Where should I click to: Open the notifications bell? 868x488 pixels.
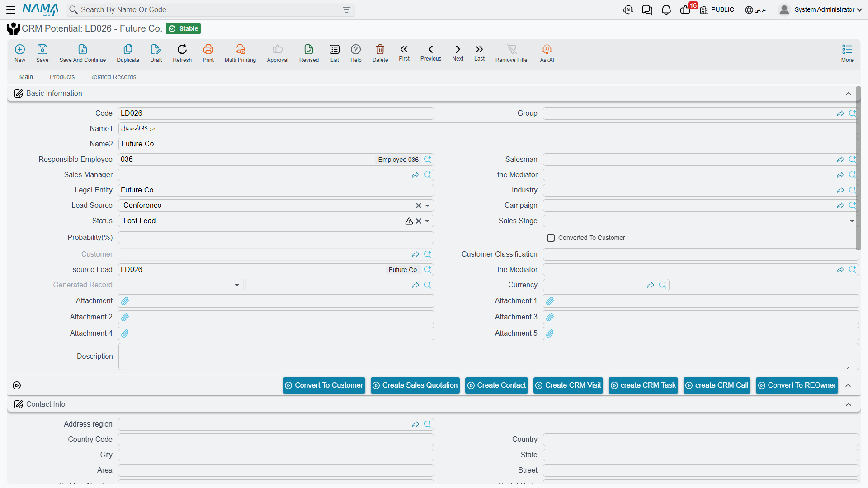tap(666, 10)
